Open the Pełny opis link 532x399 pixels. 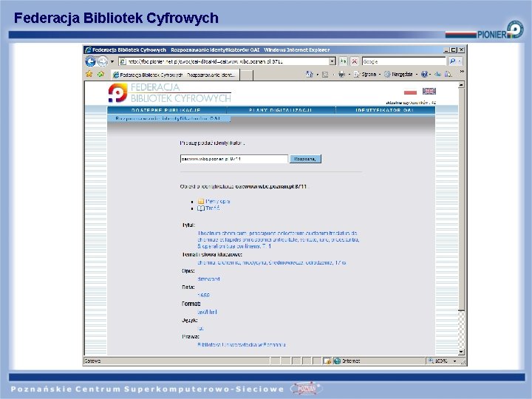tap(218, 201)
